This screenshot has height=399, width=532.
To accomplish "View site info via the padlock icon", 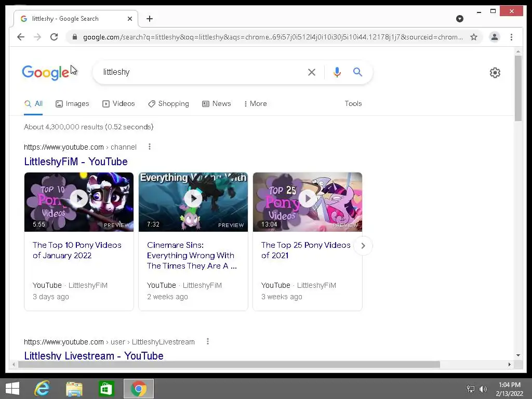I will 75,37.
